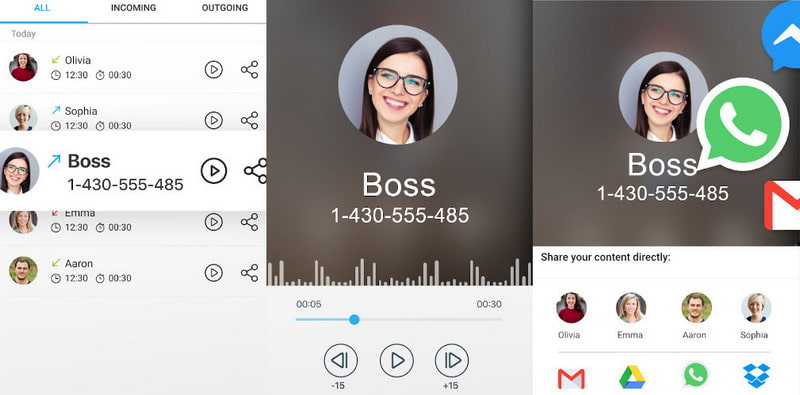Select the Aaron call entry name
This screenshot has height=395, width=800.
coord(79,264)
